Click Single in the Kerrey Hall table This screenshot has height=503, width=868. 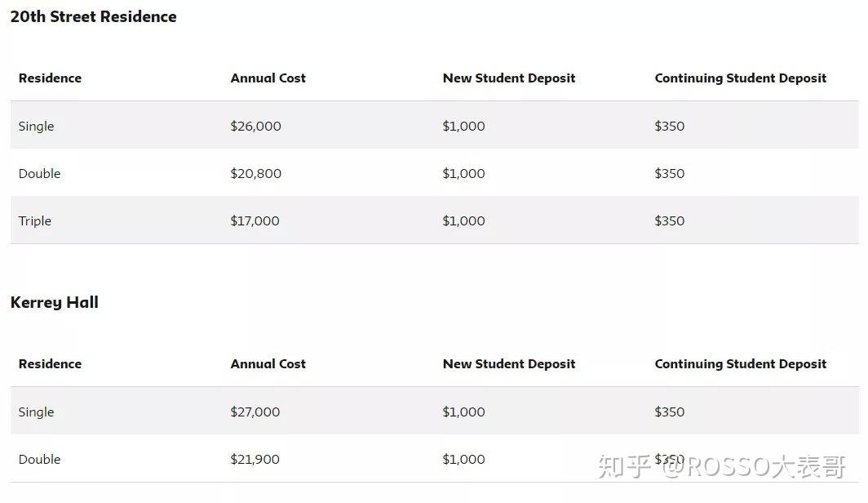pyautogui.click(x=36, y=412)
